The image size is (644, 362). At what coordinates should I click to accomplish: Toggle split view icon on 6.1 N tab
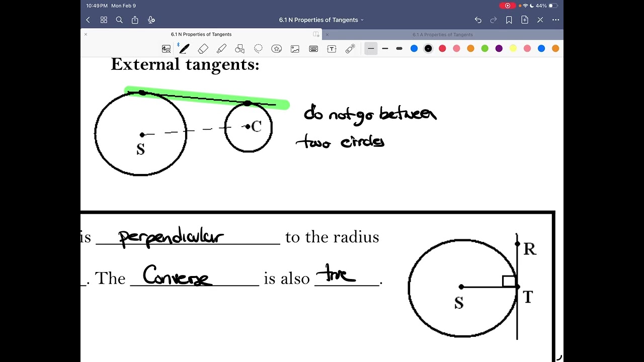coord(316,35)
